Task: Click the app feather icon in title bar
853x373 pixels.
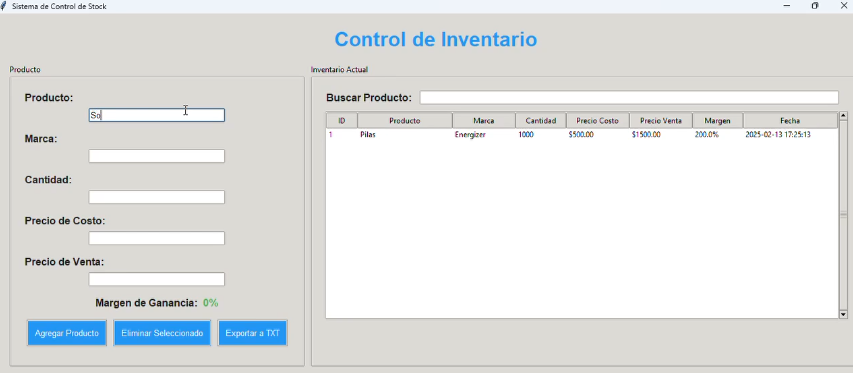Action: click(4, 6)
